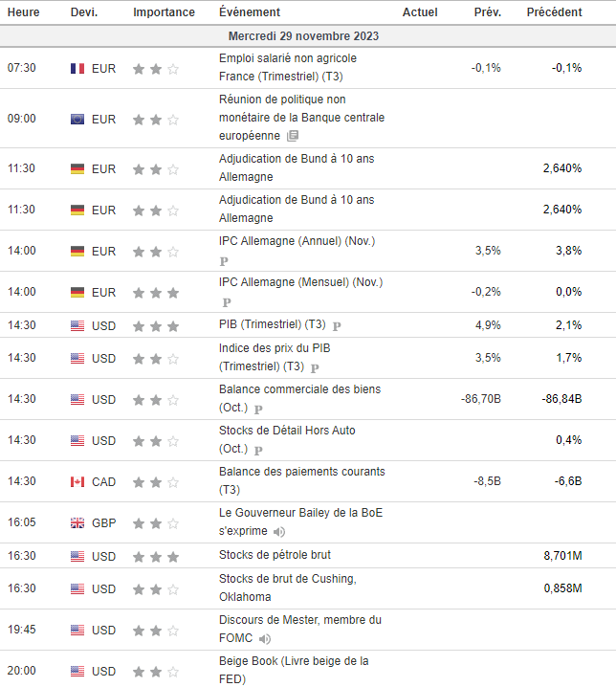
Task: Sort by the Importance column header
Action: (x=164, y=12)
